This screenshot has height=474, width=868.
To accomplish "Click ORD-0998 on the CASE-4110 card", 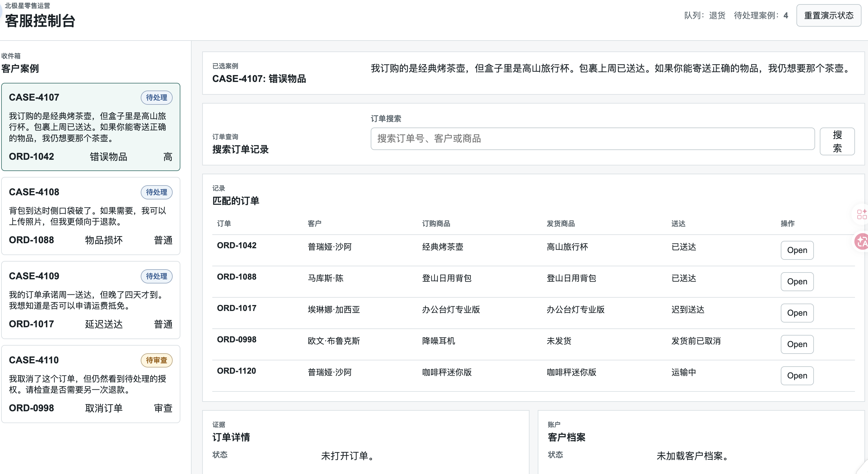I will tap(31, 408).
